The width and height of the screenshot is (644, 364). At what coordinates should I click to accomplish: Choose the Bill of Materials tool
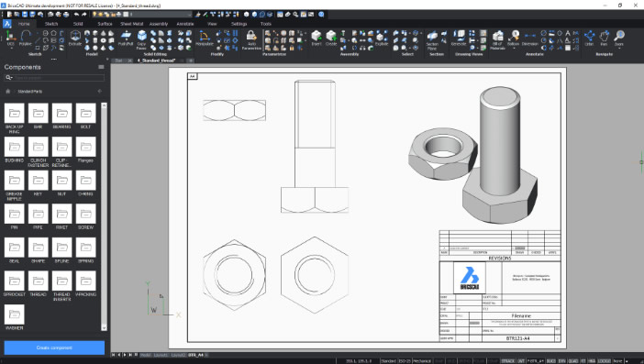point(497,40)
